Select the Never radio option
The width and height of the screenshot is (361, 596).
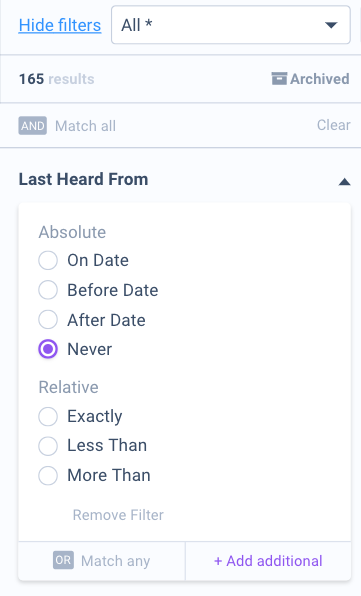coord(48,349)
